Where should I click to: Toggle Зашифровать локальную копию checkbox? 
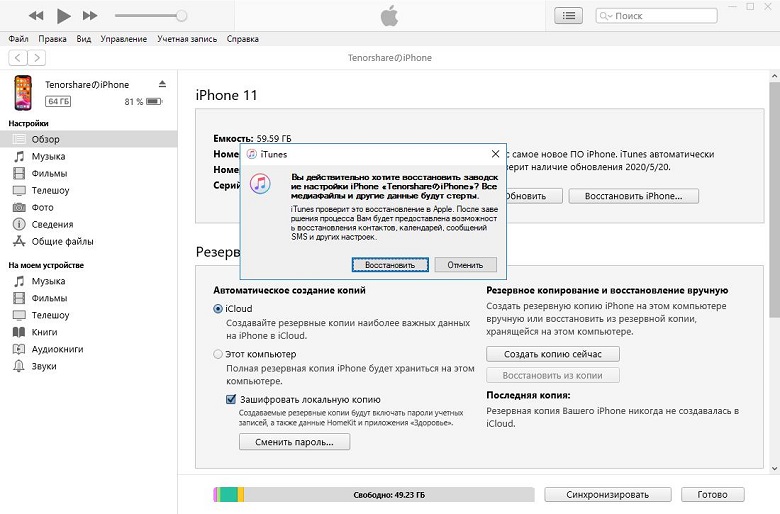point(231,399)
